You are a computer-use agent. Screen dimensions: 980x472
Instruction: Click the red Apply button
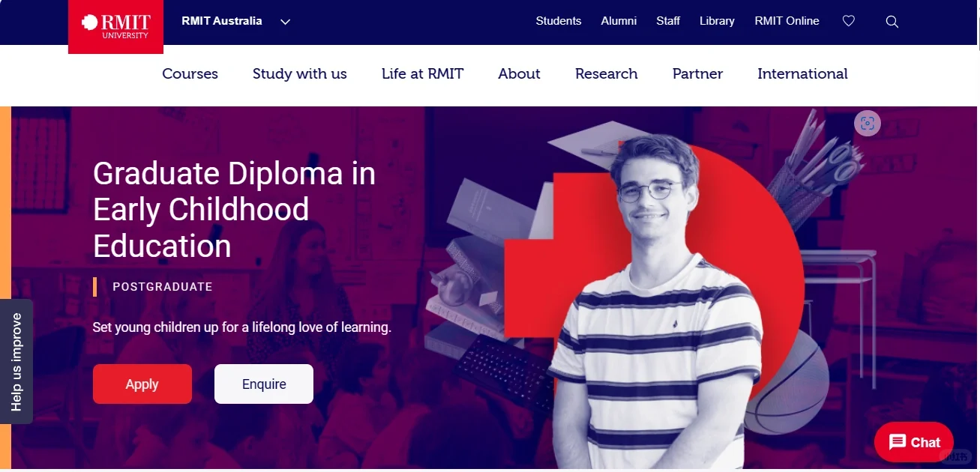tap(142, 384)
